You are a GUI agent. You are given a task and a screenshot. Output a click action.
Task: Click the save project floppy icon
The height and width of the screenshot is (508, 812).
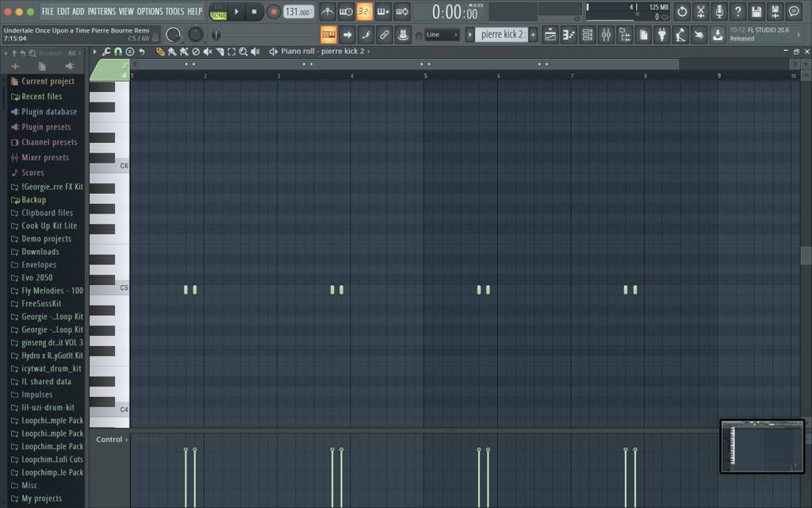[x=756, y=11]
